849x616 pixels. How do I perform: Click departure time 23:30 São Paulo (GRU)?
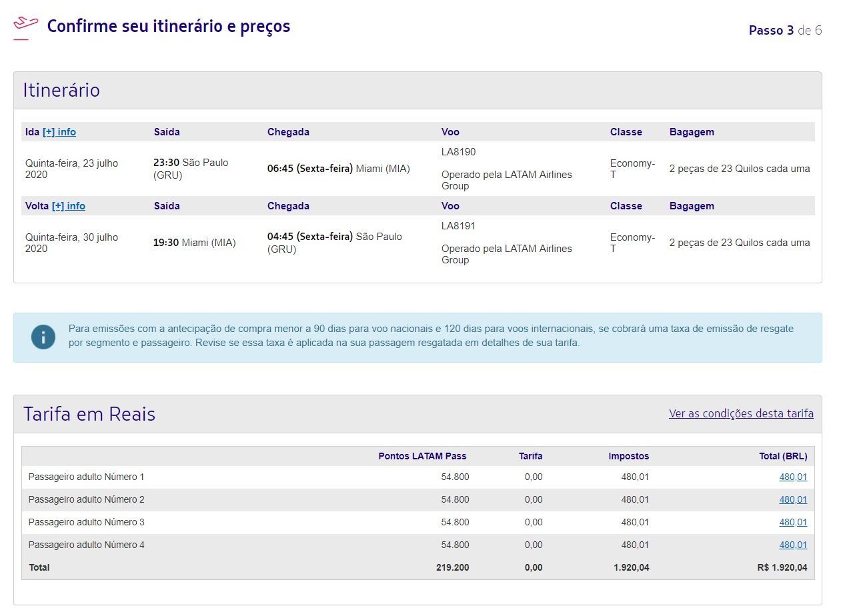point(191,169)
